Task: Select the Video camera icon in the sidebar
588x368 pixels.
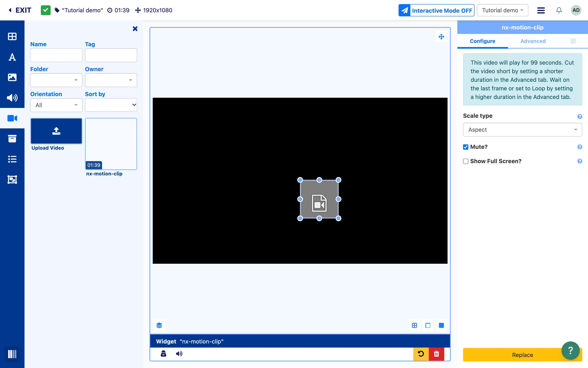Action: click(12, 118)
